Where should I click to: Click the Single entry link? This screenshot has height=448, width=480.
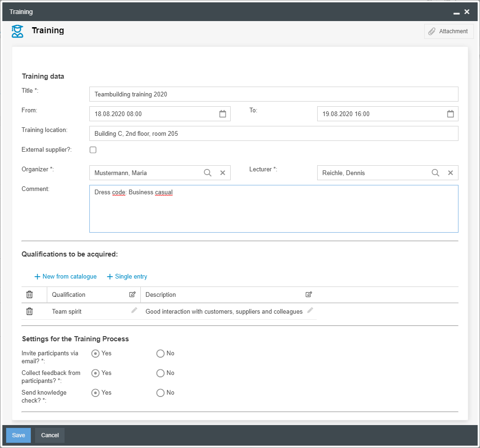(127, 277)
